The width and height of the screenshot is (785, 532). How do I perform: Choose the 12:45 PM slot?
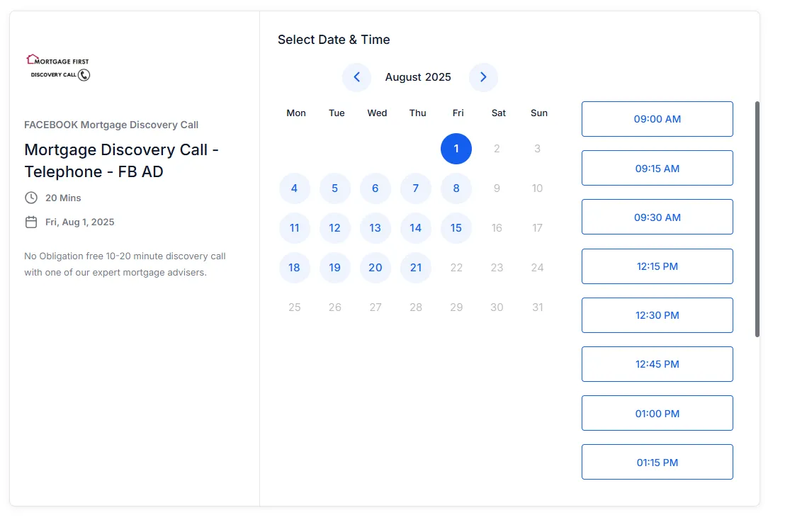[657, 364]
